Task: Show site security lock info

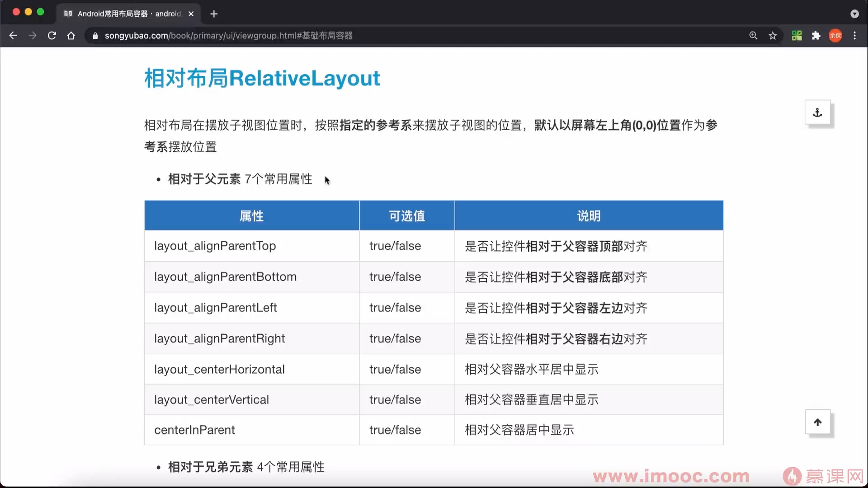Action: pos(95,36)
